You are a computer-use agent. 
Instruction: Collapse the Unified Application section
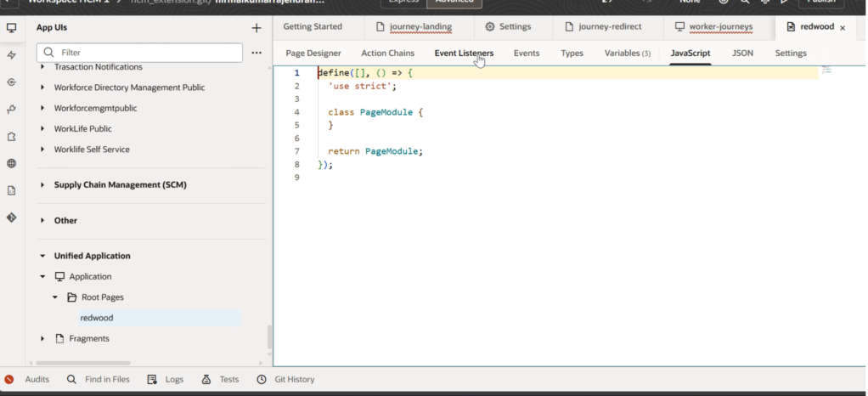coord(43,256)
